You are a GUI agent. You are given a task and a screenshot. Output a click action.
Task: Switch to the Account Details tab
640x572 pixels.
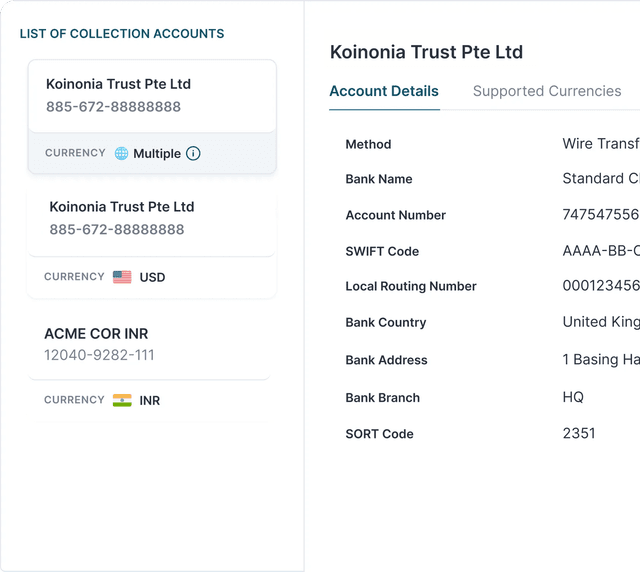click(x=384, y=91)
